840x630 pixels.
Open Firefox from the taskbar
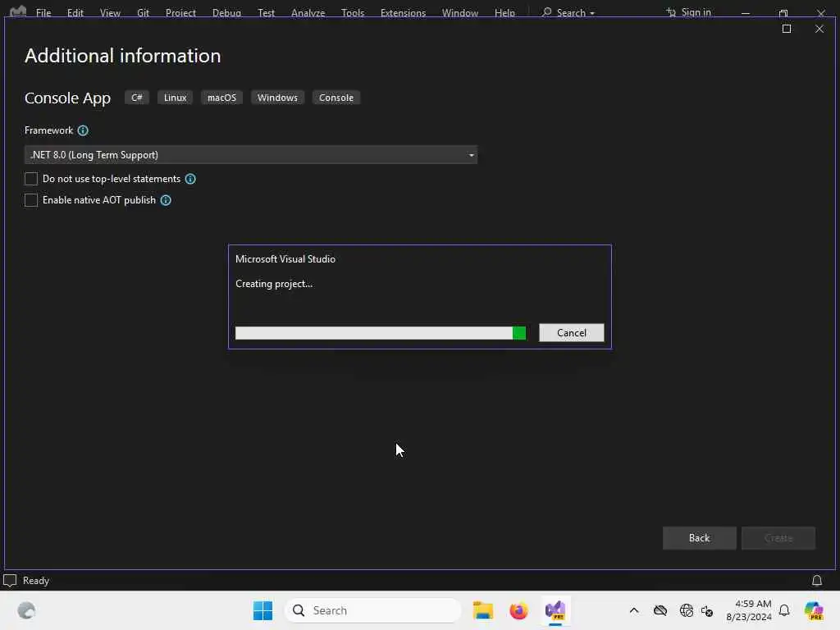518,610
